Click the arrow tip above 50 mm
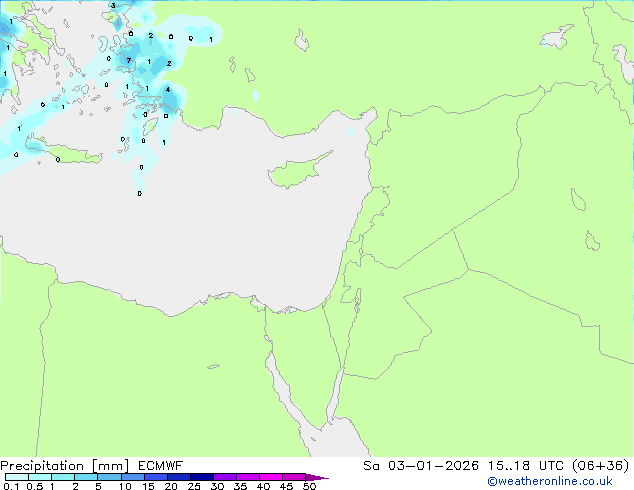This screenshot has height=490, width=634. pyautogui.click(x=317, y=477)
